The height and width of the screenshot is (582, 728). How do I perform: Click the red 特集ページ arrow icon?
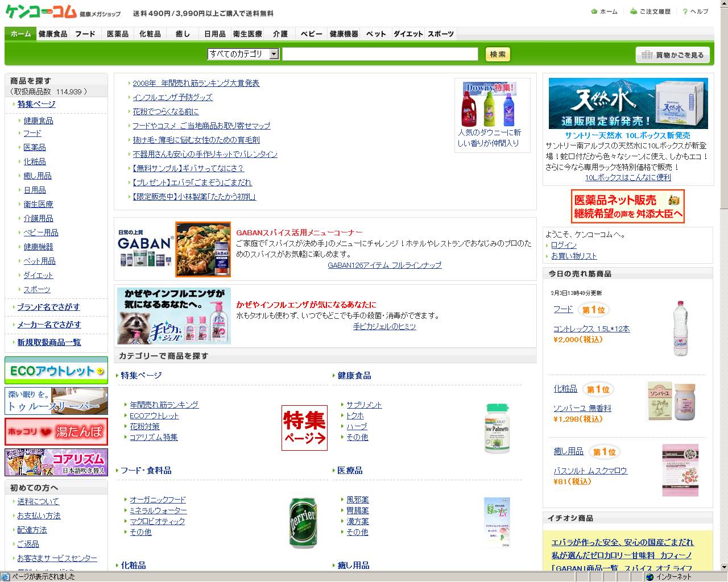pyautogui.click(x=304, y=428)
